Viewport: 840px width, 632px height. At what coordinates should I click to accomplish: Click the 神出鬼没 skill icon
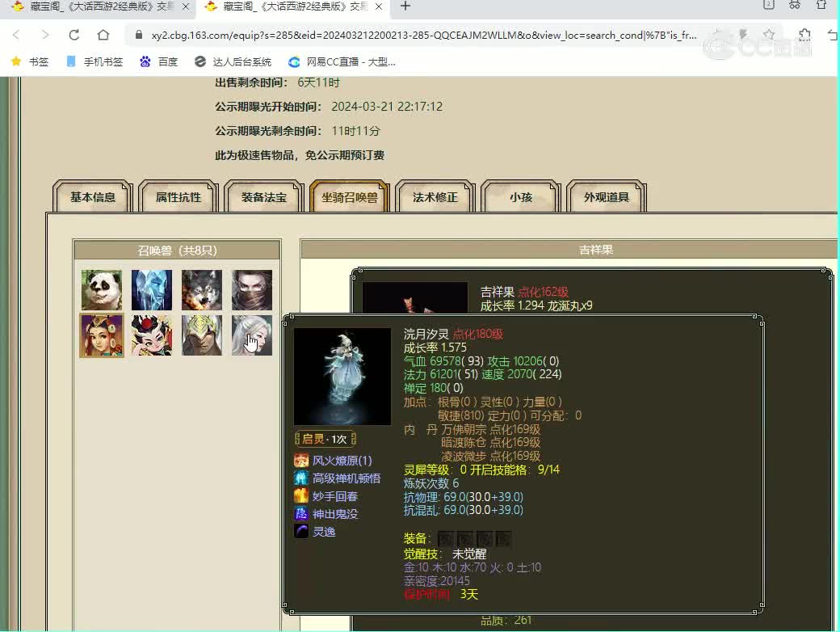coord(301,513)
